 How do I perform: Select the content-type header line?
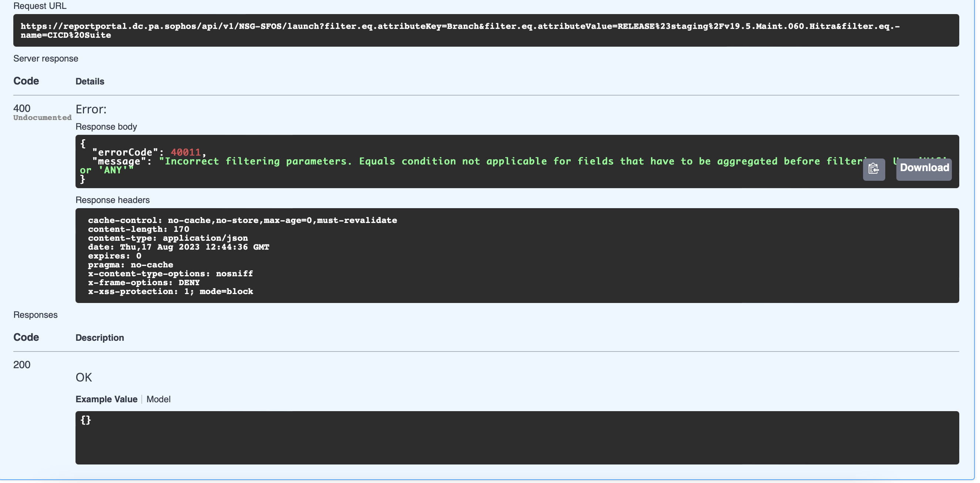pos(167,238)
